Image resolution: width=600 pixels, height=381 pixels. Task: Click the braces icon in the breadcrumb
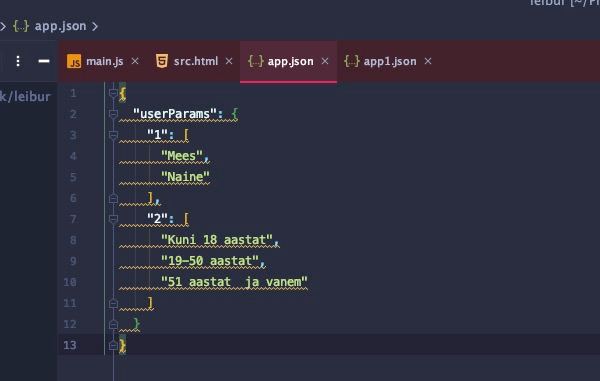(x=21, y=26)
